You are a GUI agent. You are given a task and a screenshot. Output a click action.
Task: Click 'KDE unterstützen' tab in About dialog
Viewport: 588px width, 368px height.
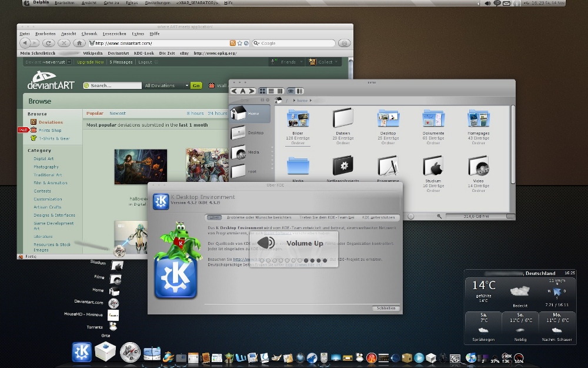378,217
